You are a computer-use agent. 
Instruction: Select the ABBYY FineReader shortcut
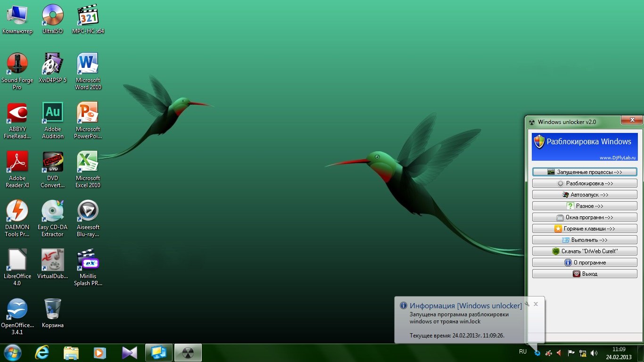click(x=17, y=121)
